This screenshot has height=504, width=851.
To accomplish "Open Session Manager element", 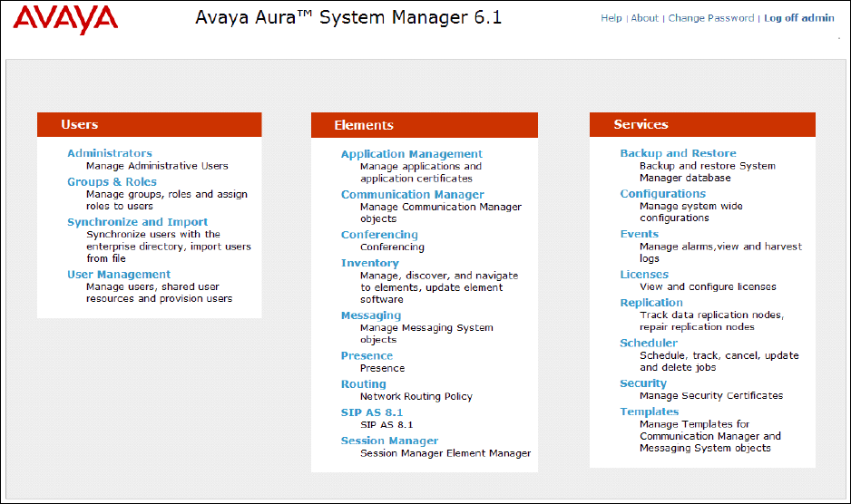I will (389, 441).
